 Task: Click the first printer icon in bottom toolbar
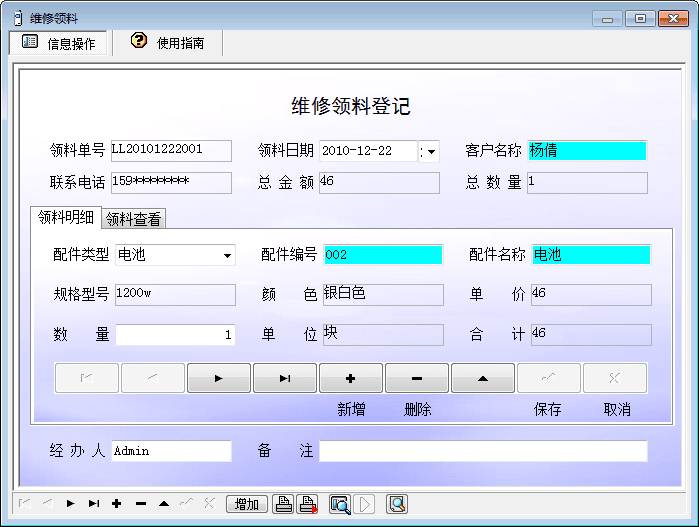click(x=284, y=504)
